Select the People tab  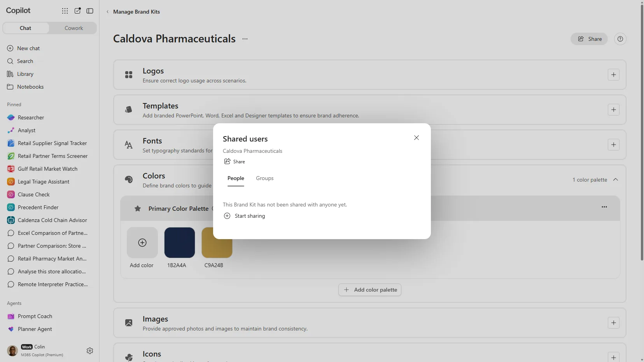[236, 178]
